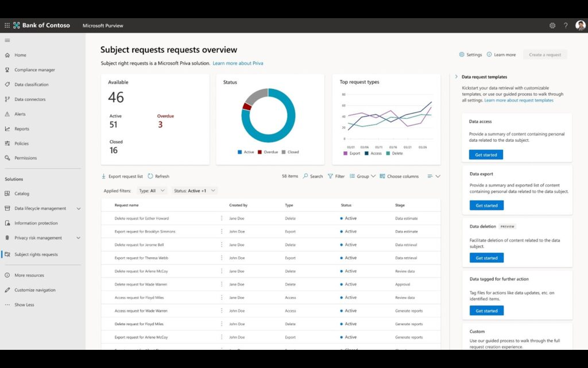Viewport: 588px width, 368px height.
Task: Click the Overdue legend color swatch
Action: [x=260, y=152]
